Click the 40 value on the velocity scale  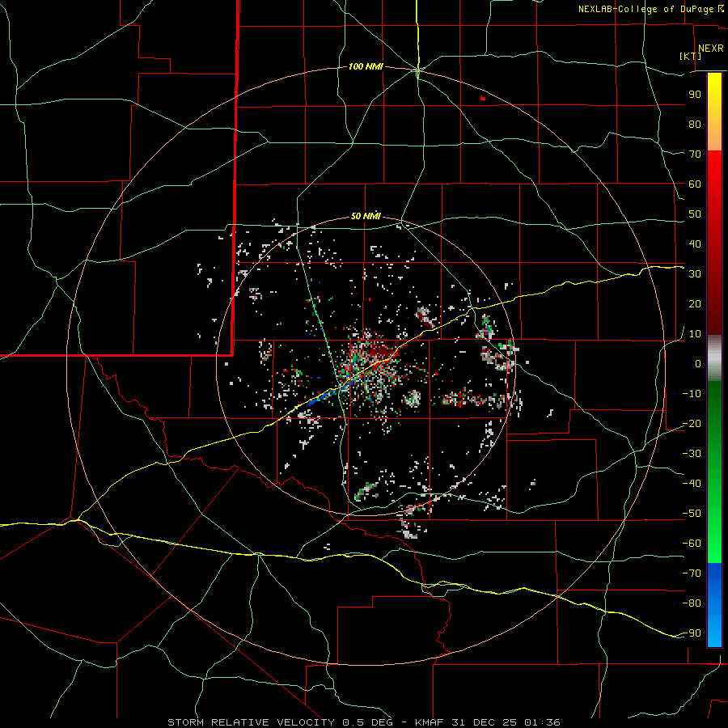point(695,243)
